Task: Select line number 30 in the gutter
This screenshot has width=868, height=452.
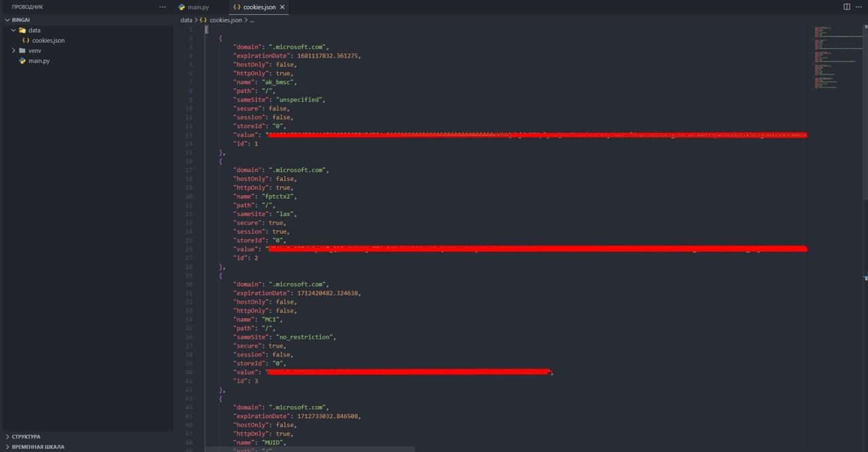Action: (189, 285)
